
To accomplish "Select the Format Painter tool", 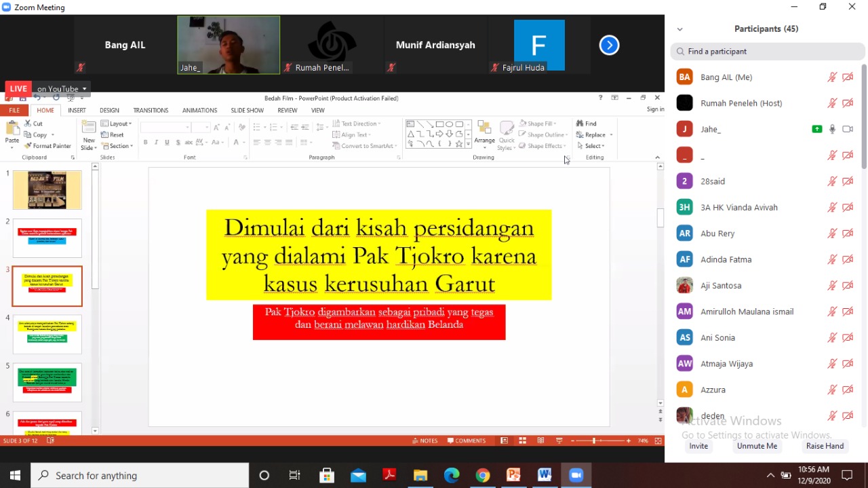I will pyautogui.click(x=47, y=145).
